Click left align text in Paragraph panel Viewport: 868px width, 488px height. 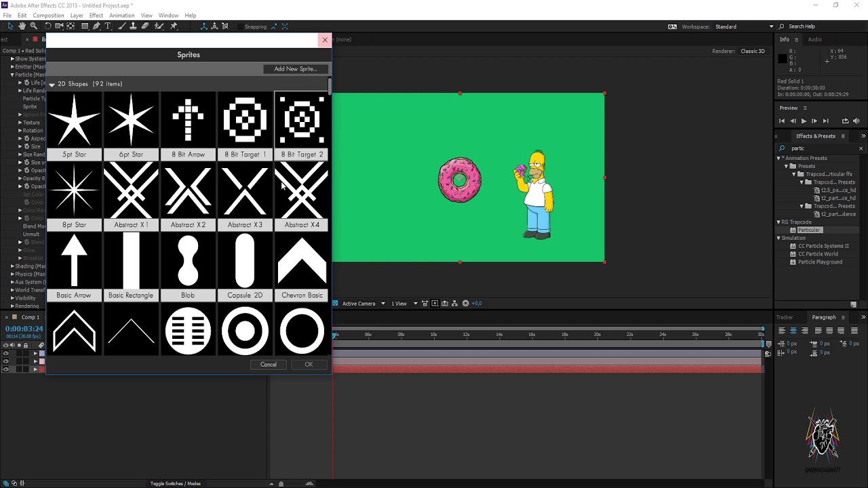point(782,331)
